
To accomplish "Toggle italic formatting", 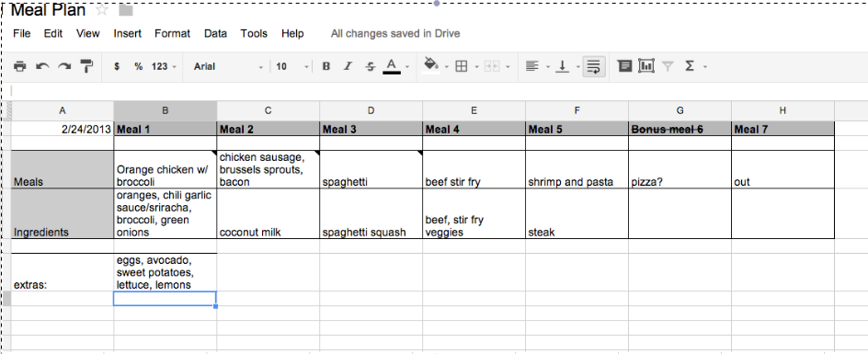I will [348, 66].
